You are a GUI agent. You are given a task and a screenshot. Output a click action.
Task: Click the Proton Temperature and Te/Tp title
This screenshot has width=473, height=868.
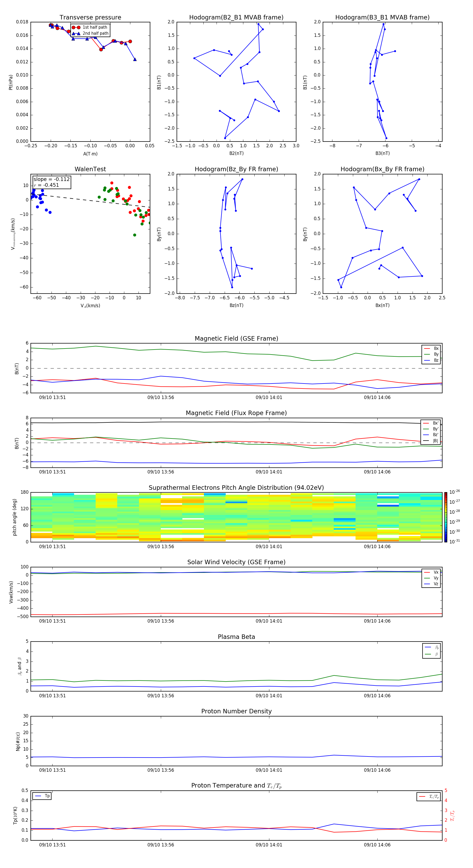click(236, 786)
